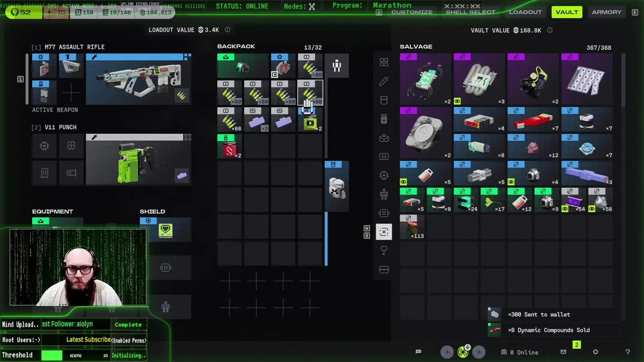Open the M77 rifle's magazine attachment slot
Screen dimensions: 644x362
tap(44, 92)
